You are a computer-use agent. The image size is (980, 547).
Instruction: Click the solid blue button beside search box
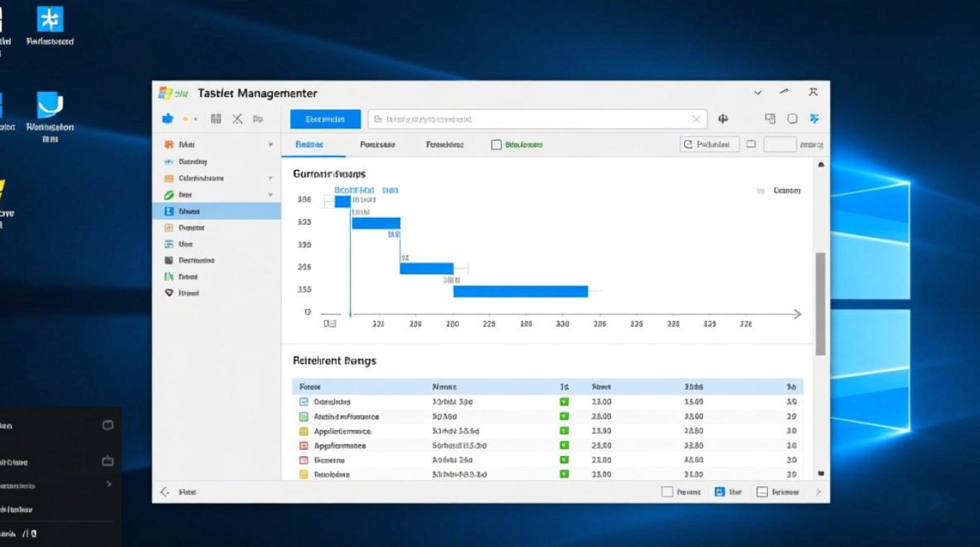click(x=325, y=119)
